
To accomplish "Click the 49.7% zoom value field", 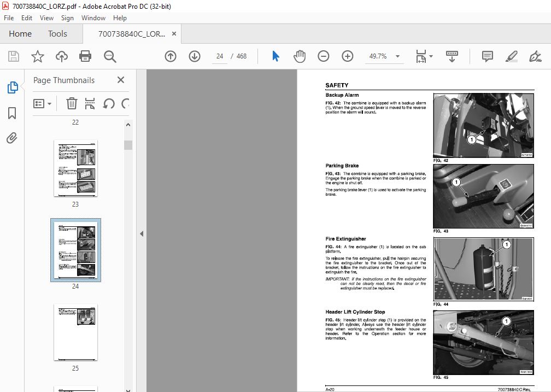I will 378,56.
